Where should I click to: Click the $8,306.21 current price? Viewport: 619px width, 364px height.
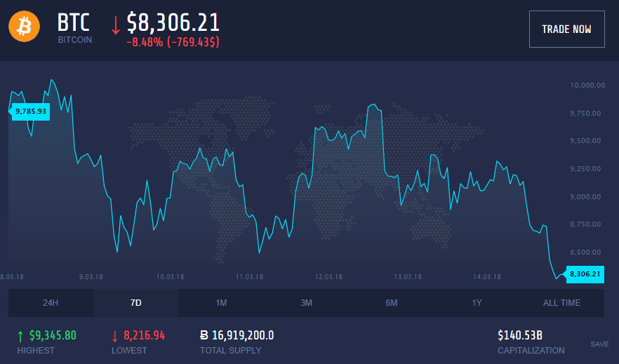click(x=173, y=22)
